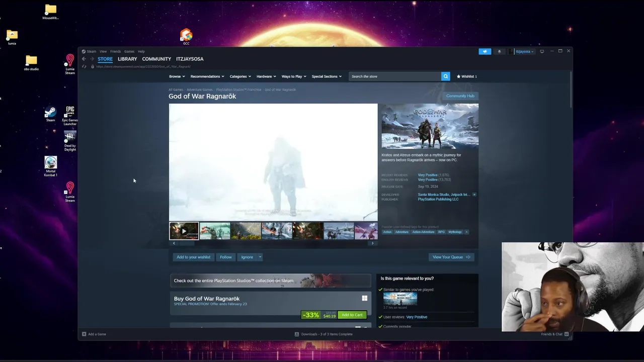The width and height of the screenshot is (644, 362).
Task: Open the Community Hub button
Action: 460,96
